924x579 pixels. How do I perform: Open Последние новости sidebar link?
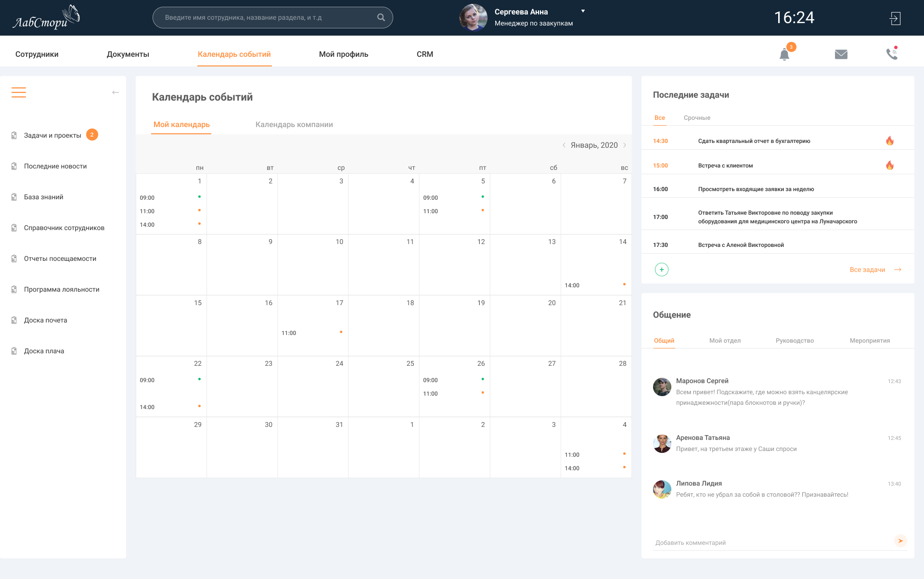pyautogui.click(x=55, y=166)
